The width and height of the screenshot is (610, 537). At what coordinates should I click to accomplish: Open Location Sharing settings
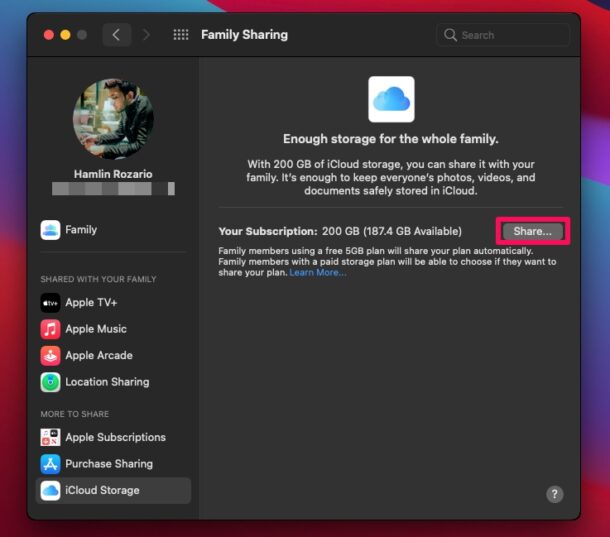pyautogui.click(x=107, y=382)
